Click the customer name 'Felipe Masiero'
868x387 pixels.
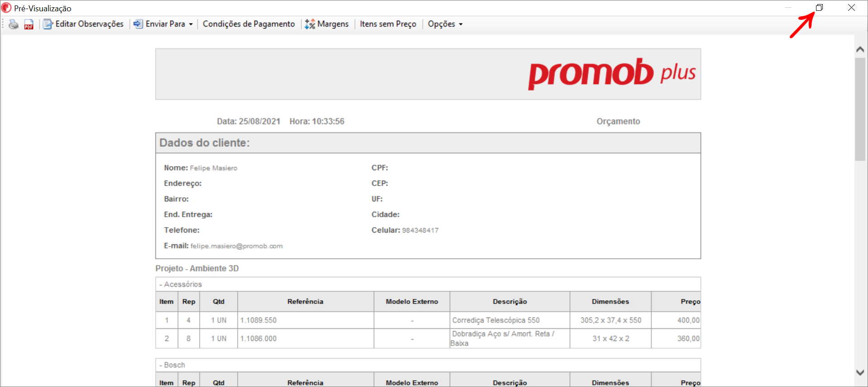tap(213, 168)
